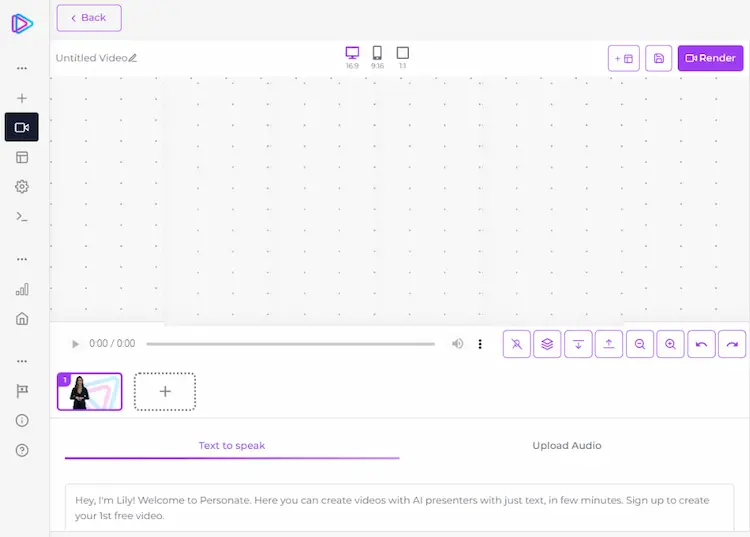Screen dimensions: 750x537
Task: Open the help question mark icon
Action: pos(22,450)
